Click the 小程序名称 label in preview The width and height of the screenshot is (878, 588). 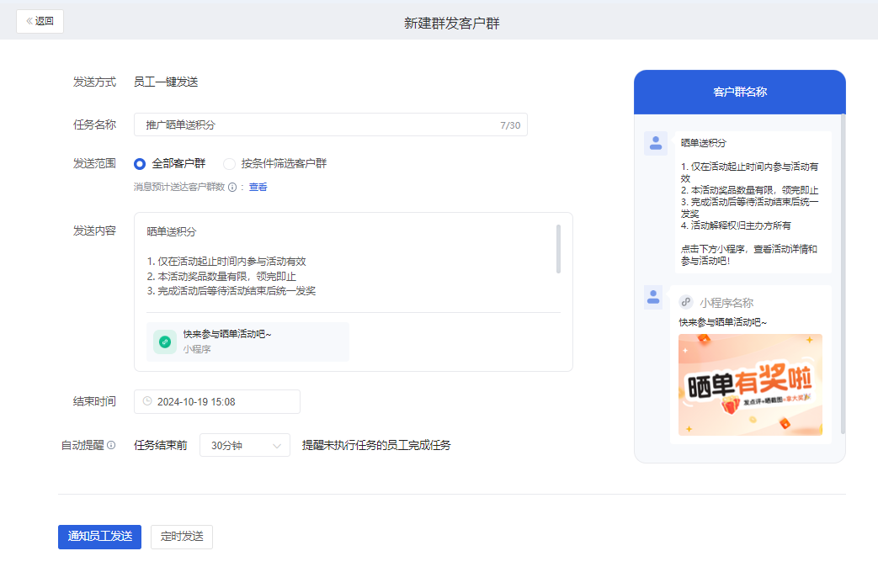pyautogui.click(x=726, y=303)
